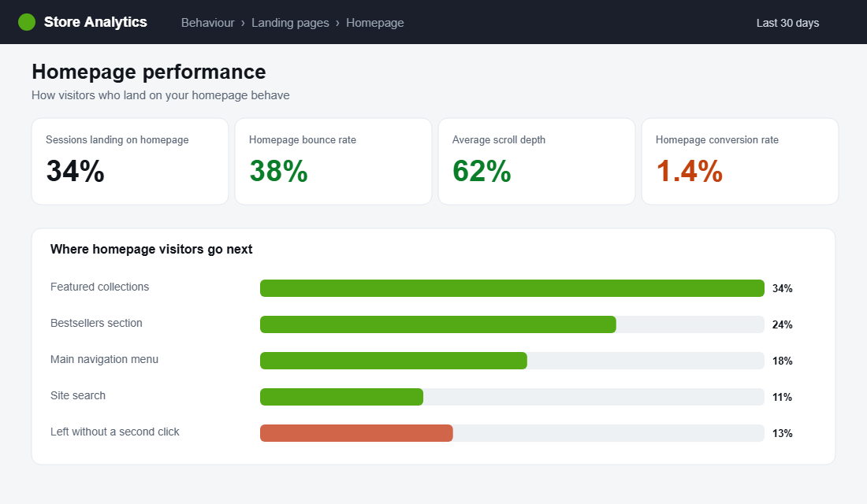This screenshot has height=504, width=867.
Task: Select the Bestsellers section row label
Action: click(x=96, y=324)
